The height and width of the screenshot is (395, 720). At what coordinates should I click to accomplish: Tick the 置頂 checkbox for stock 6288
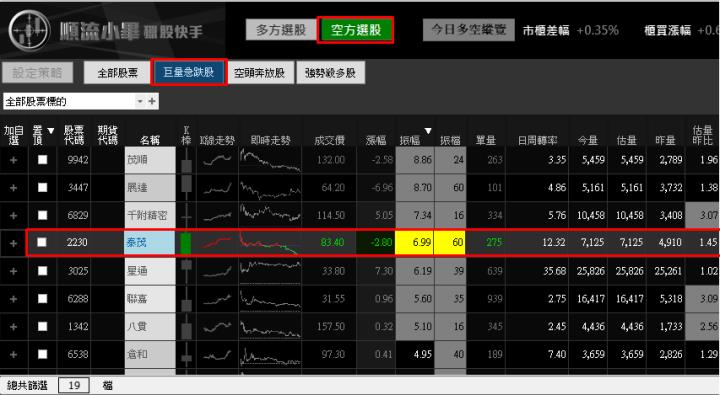[42, 299]
